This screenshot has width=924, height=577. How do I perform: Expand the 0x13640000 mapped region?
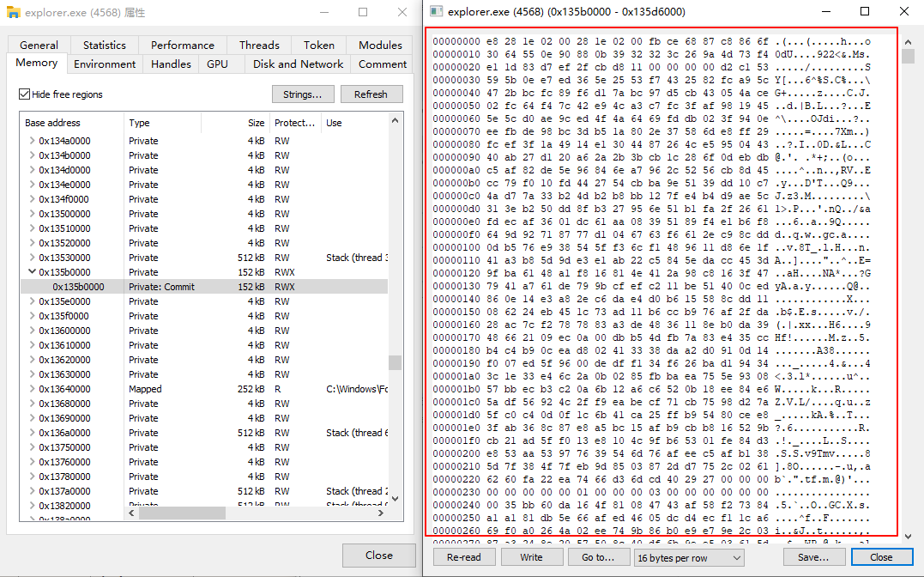point(32,389)
